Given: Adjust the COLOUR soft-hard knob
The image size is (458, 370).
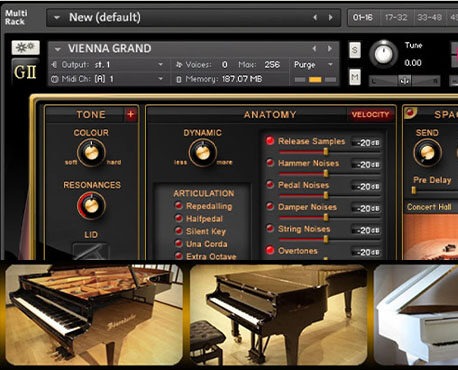Looking at the screenshot, I should point(91,152).
